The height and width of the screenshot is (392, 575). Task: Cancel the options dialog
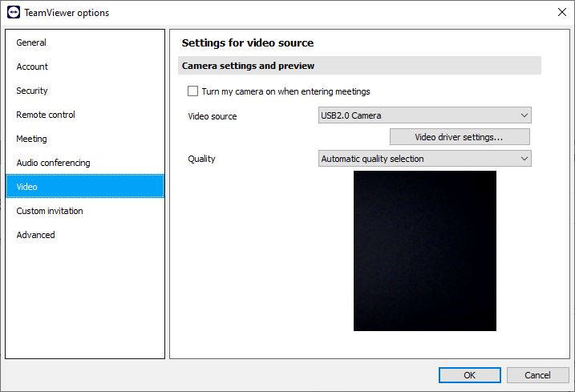[x=537, y=375]
